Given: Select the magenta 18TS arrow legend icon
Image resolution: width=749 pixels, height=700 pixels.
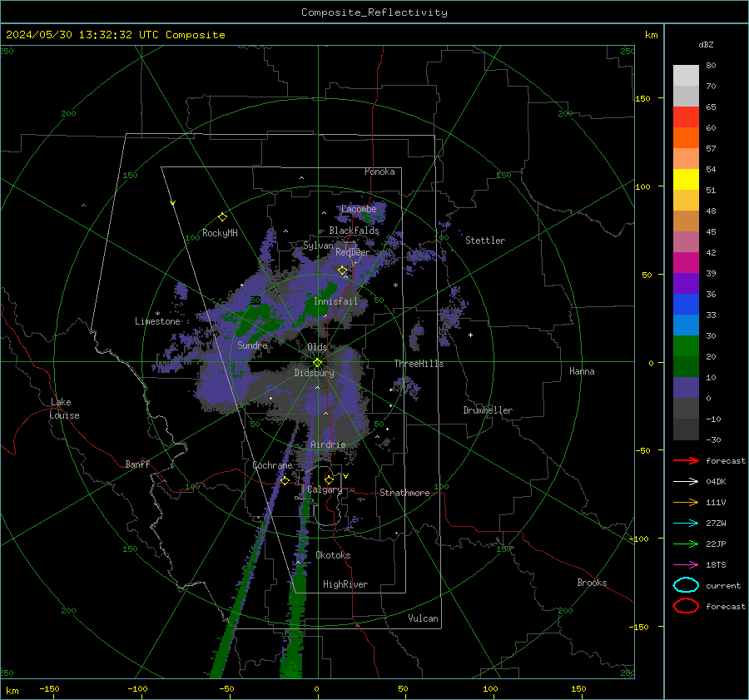Looking at the screenshot, I should click(686, 565).
